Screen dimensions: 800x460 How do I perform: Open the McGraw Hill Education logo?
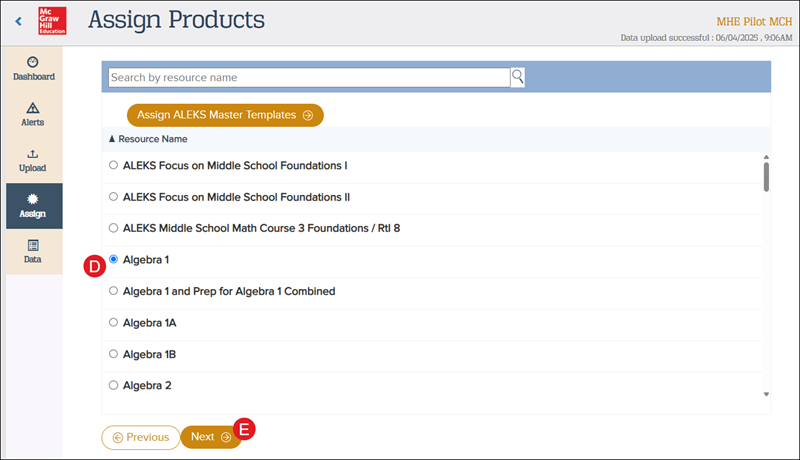[x=52, y=20]
